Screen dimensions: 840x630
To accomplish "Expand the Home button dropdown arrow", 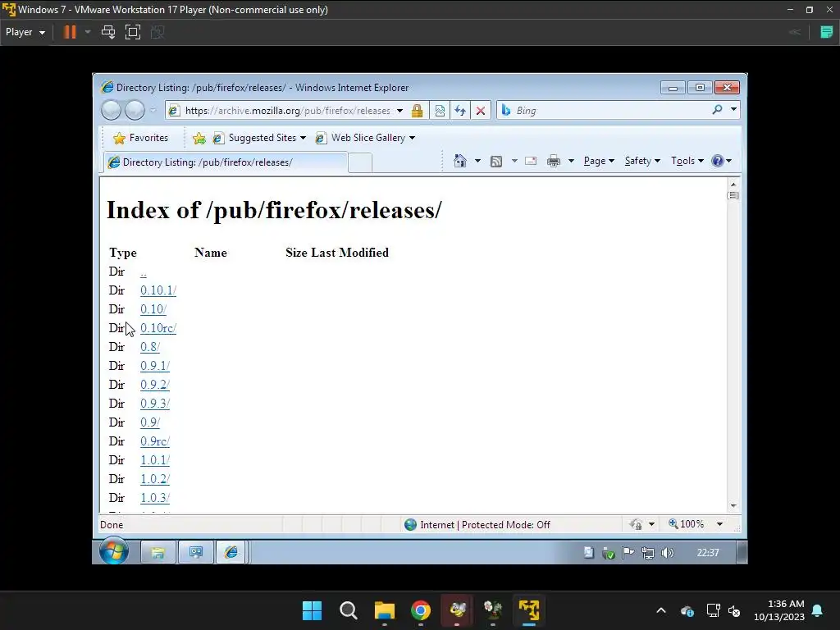I will (x=477, y=161).
